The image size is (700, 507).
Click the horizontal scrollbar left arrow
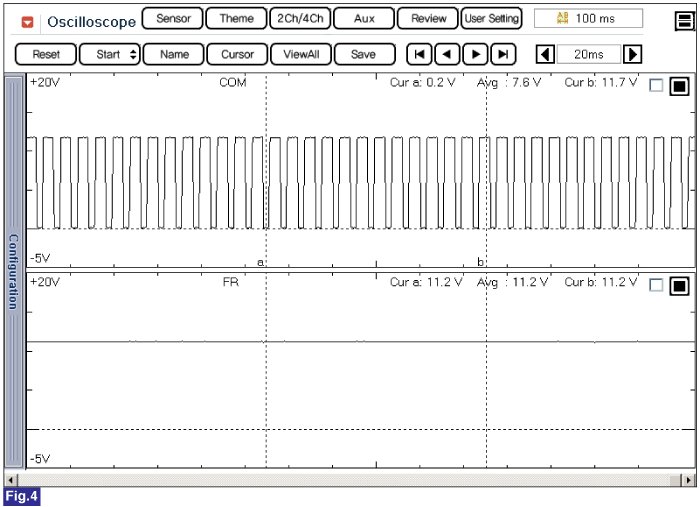click(x=11, y=480)
